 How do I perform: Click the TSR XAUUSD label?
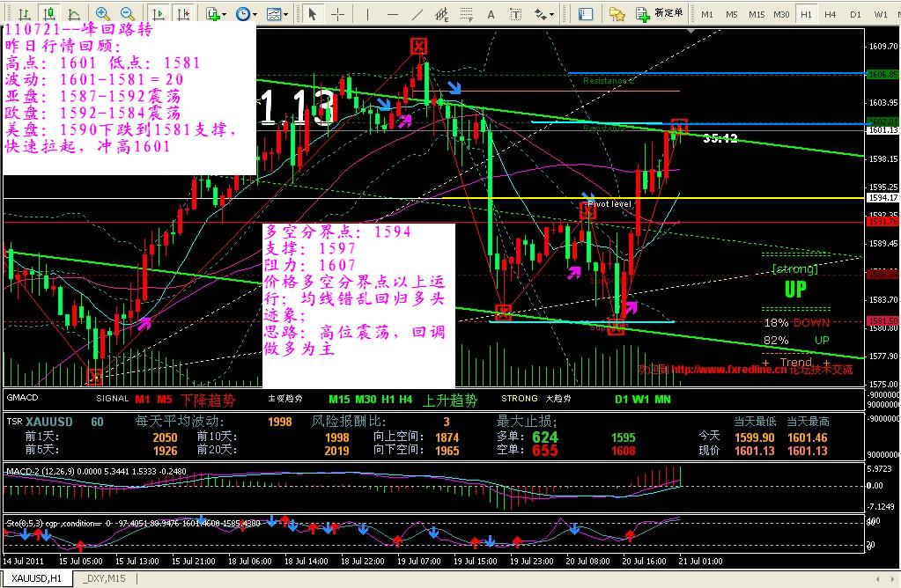click(40, 422)
